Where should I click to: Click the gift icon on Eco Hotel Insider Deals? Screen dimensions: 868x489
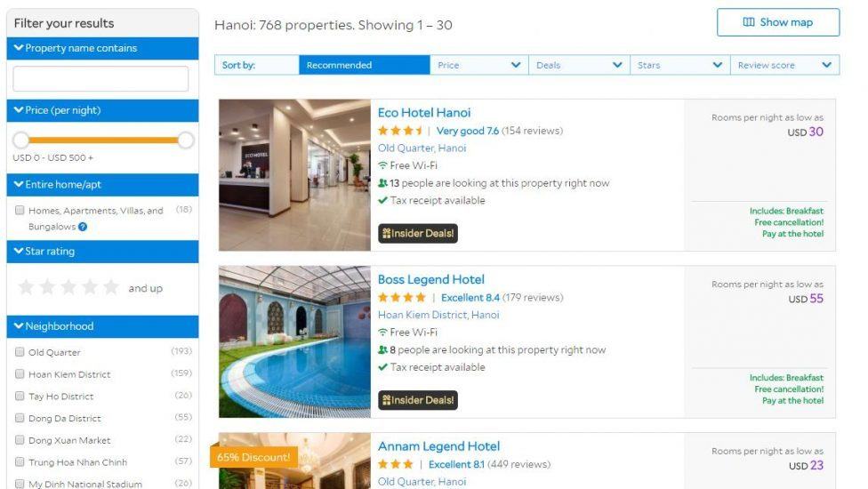coord(386,234)
